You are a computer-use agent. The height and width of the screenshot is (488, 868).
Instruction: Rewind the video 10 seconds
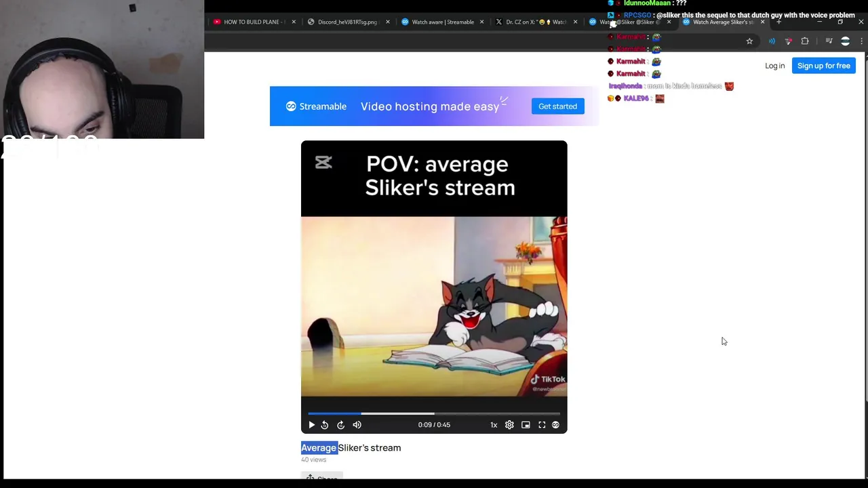point(325,425)
